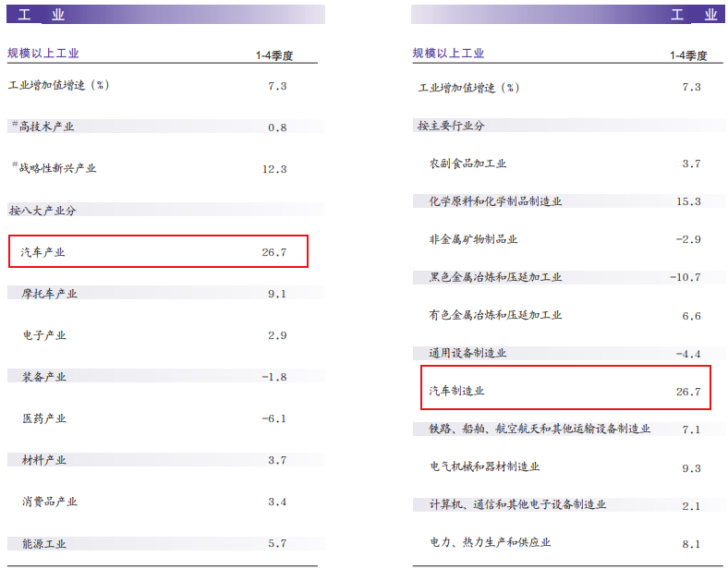The image size is (728, 569).
Task: Click the 医药产业 row label
Action: (44, 418)
